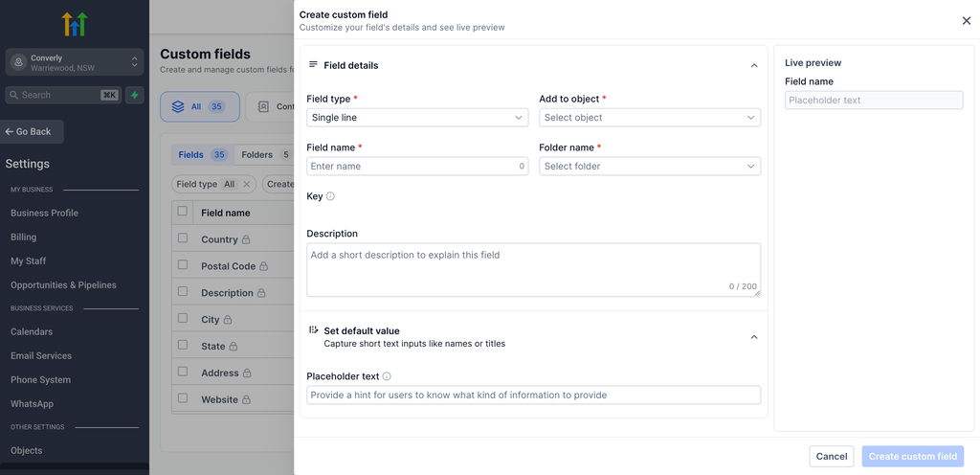980x475 pixels.
Task: Click the Set default value section icon
Action: (314, 330)
